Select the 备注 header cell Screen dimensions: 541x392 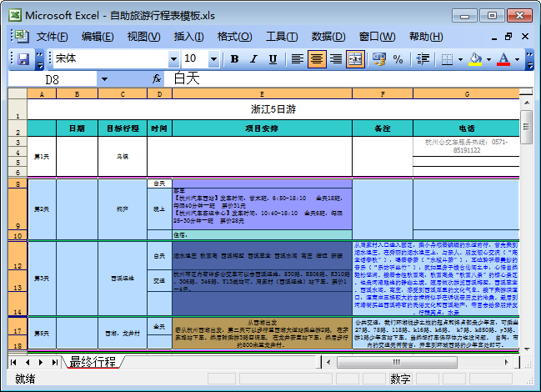pos(383,128)
